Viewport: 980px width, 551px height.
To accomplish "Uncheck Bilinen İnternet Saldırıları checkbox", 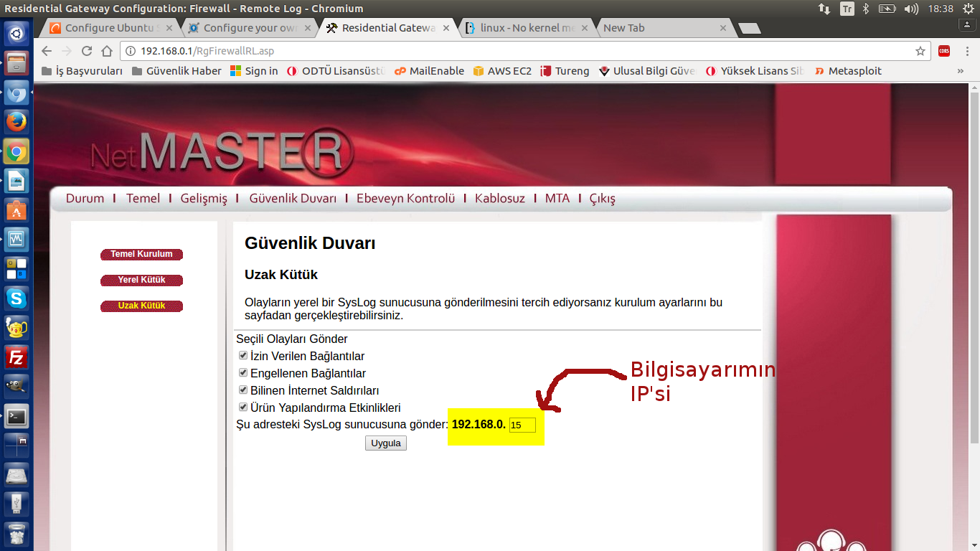I will [243, 390].
